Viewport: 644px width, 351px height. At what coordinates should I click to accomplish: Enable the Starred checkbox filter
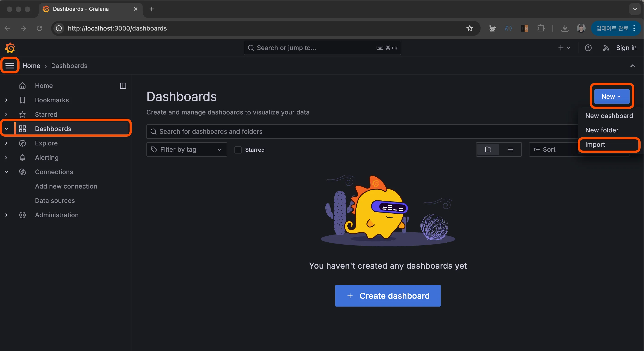pos(238,150)
